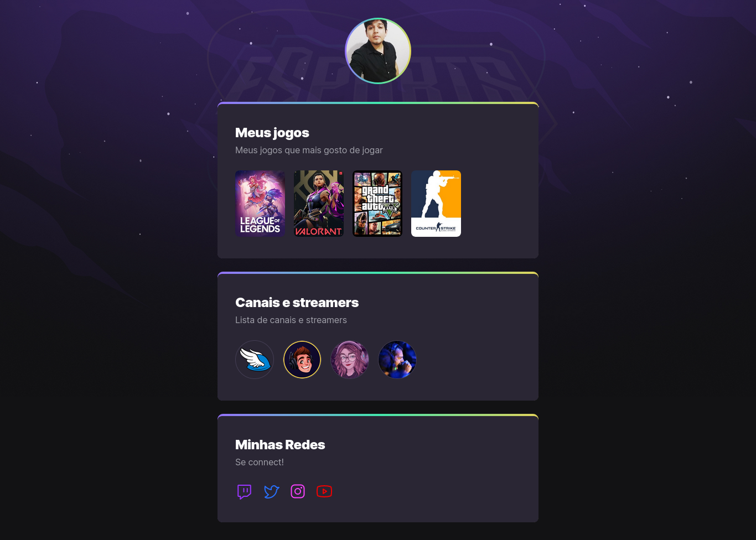Select the winged blue logo streamer avatar

tap(255, 360)
